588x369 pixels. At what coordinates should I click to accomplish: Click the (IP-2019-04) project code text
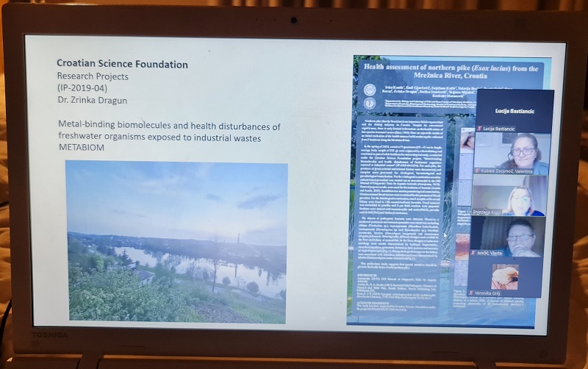pyautogui.click(x=82, y=88)
